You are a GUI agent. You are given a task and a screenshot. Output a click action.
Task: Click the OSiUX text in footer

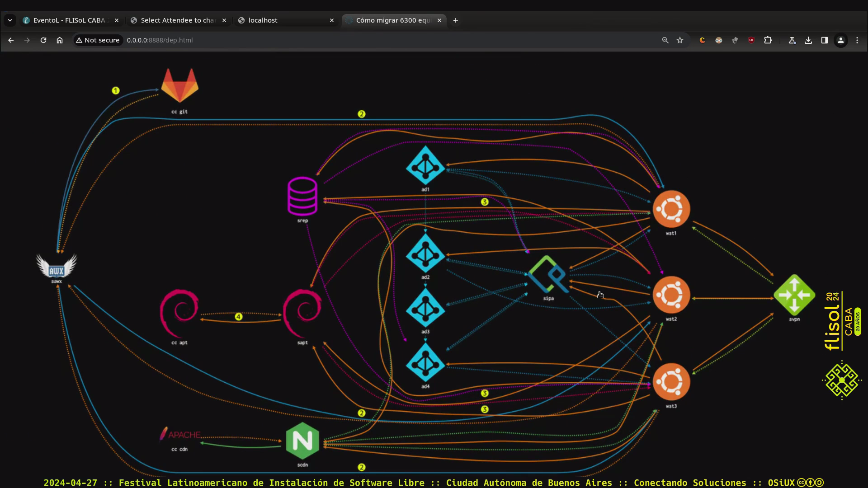[781, 483]
